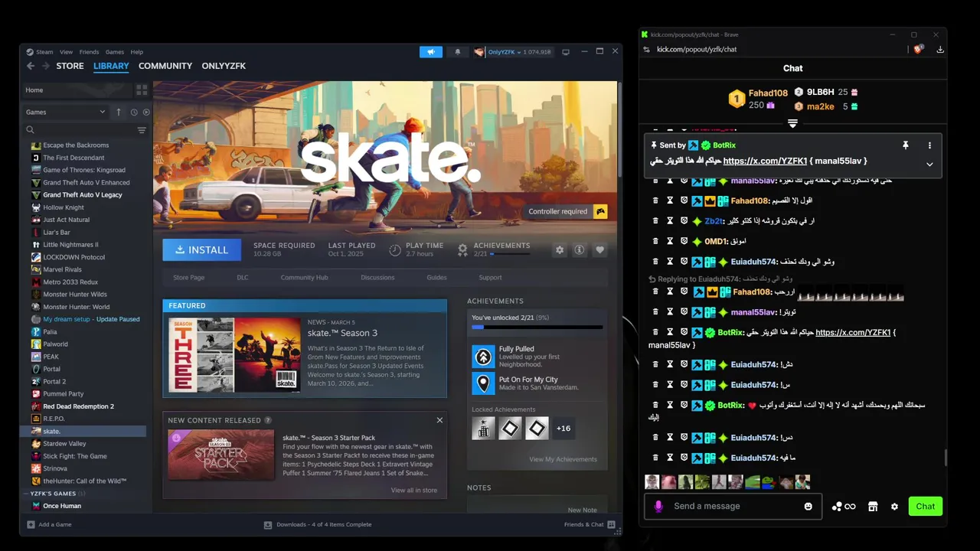Add skate. to favorites with heart
The image size is (980, 551).
(x=600, y=250)
